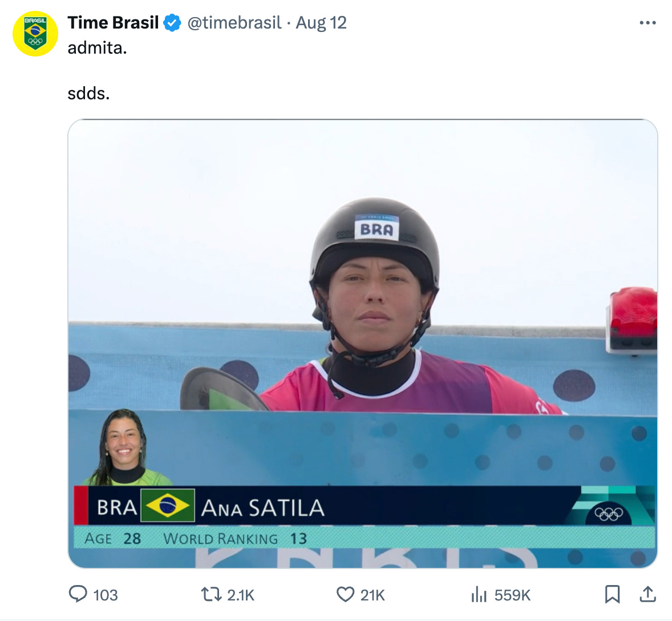Click the reply speech bubble icon

(78, 594)
